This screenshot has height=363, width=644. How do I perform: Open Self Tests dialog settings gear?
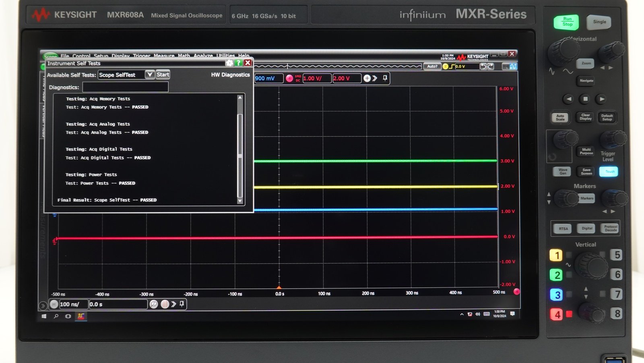click(x=229, y=63)
